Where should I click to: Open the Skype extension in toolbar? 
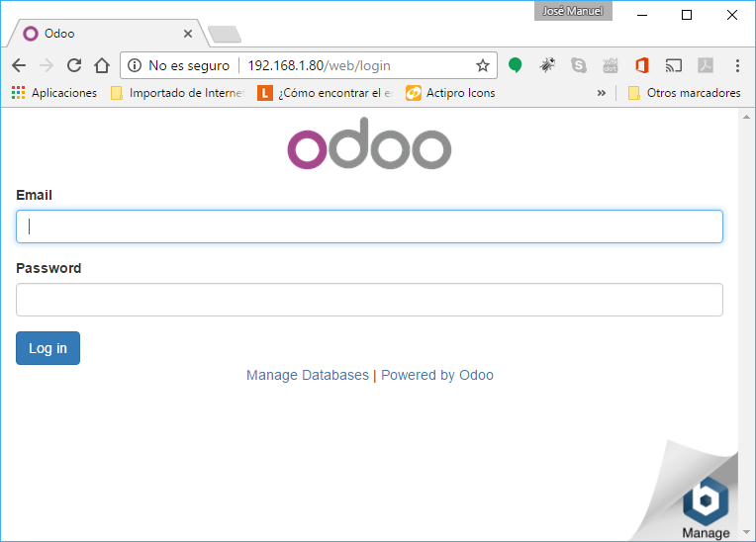point(579,66)
